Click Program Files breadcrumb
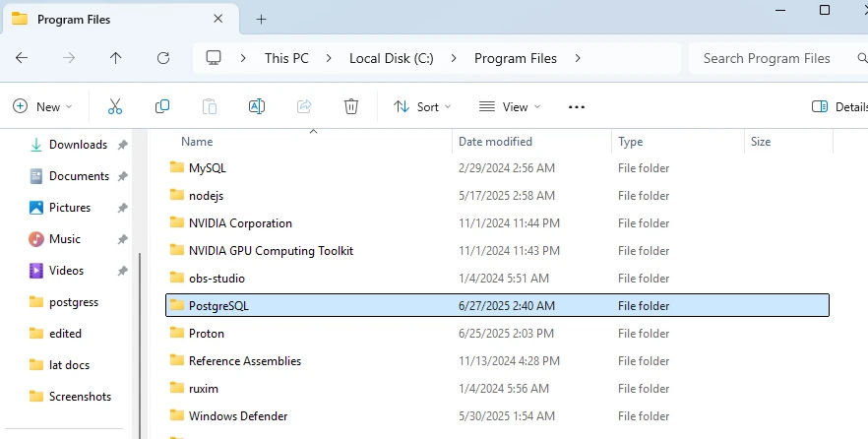This screenshot has width=868, height=439. [x=516, y=58]
